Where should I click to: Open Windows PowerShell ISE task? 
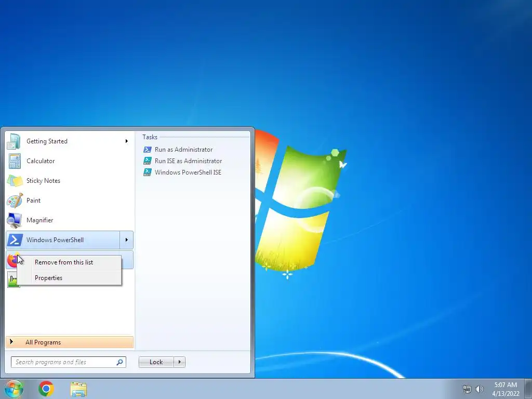click(x=188, y=172)
